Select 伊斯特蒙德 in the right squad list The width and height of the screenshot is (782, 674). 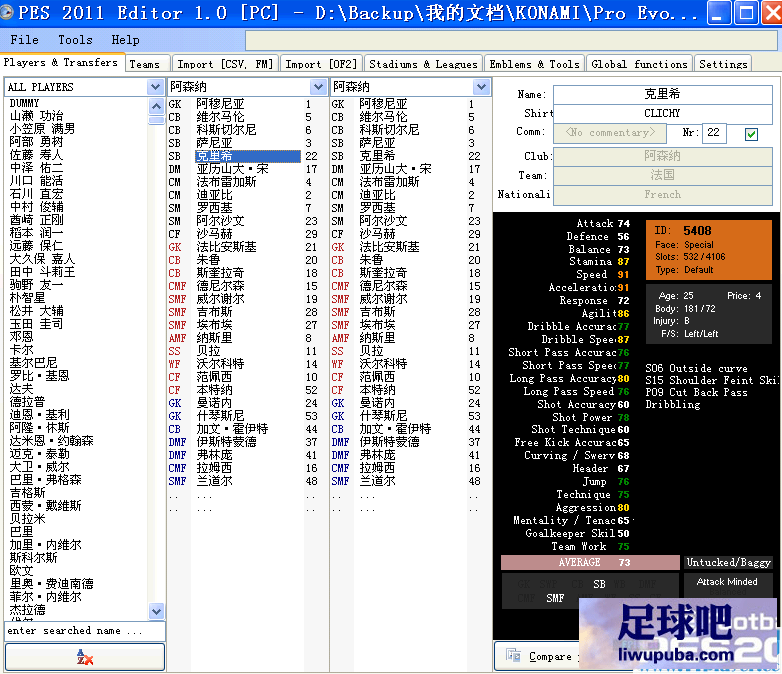390,442
